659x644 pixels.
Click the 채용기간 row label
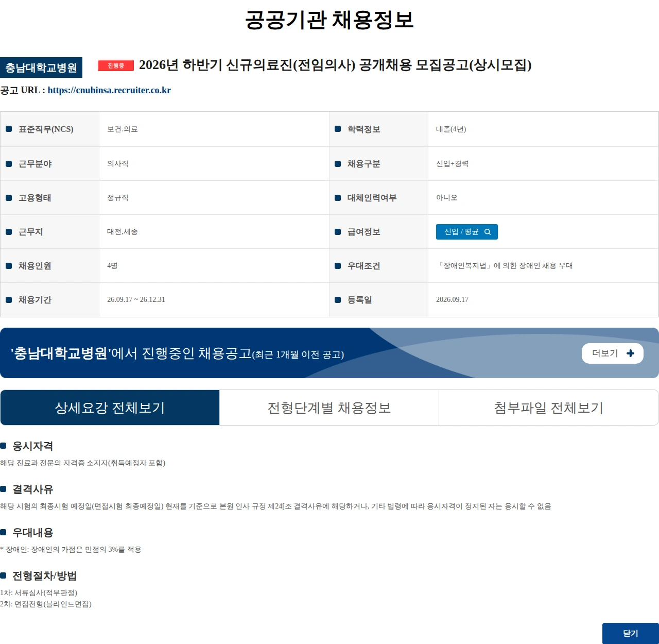[x=35, y=300]
